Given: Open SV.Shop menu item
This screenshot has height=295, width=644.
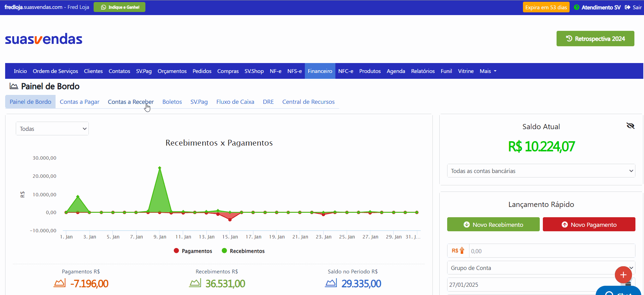Looking at the screenshot, I should 254,71.
